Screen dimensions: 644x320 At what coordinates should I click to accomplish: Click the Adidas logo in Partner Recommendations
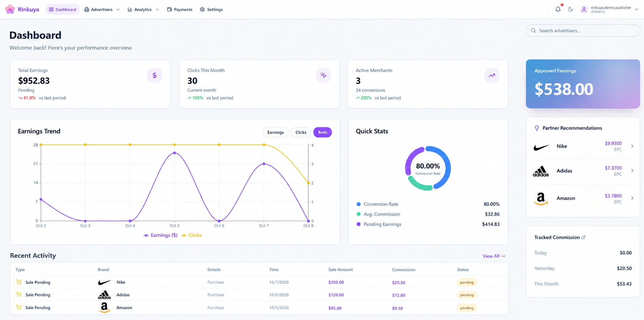click(x=540, y=171)
